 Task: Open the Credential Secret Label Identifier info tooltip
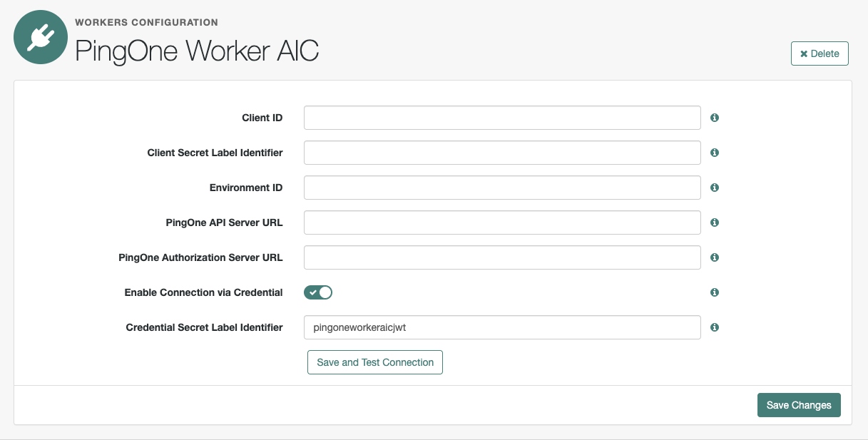[714, 327]
